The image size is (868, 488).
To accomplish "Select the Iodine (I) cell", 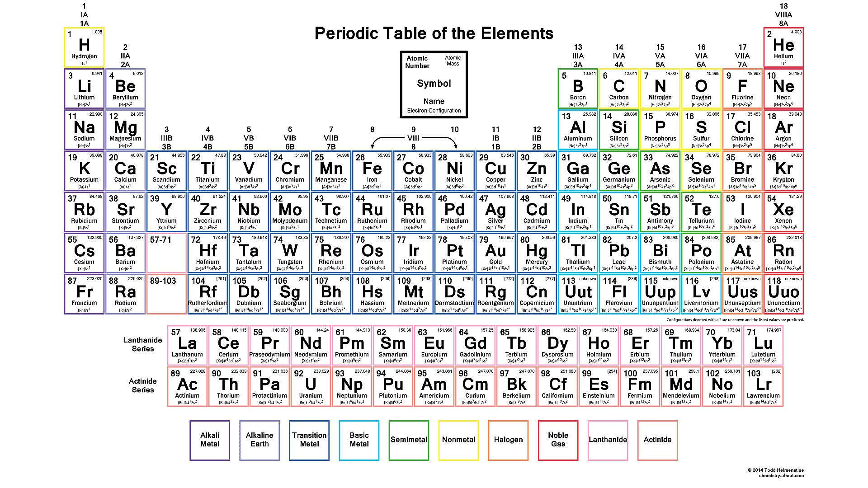I will click(742, 212).
